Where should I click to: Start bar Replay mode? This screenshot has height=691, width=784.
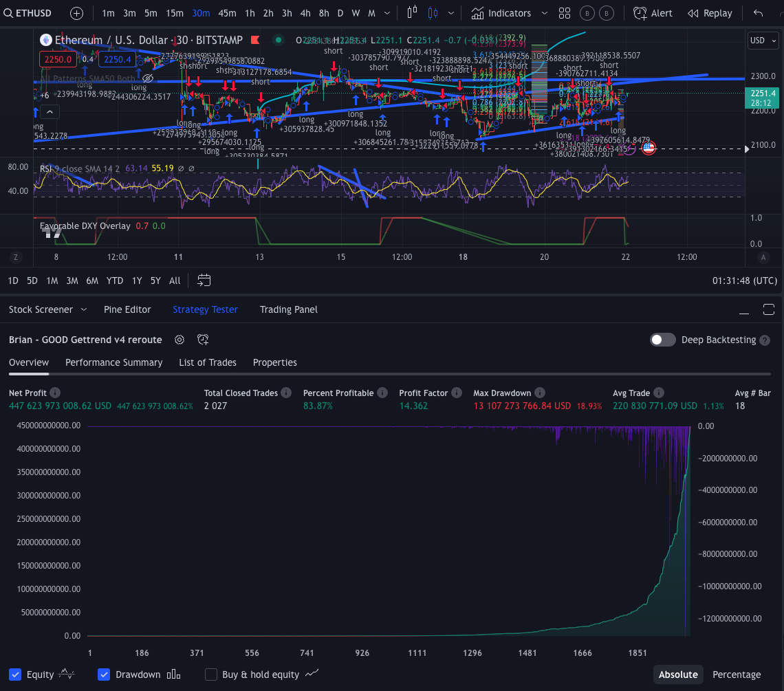click(x=709, y=12)
